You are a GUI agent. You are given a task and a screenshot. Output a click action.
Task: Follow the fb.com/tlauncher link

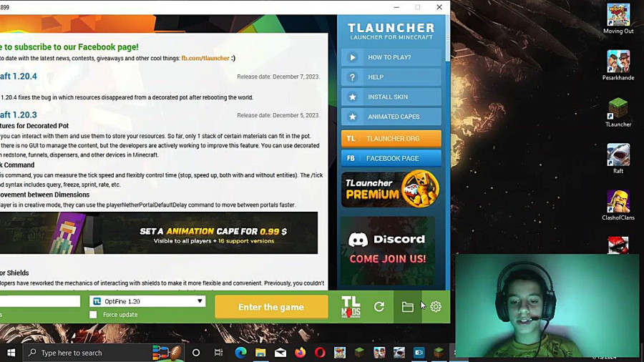[205, 58]
